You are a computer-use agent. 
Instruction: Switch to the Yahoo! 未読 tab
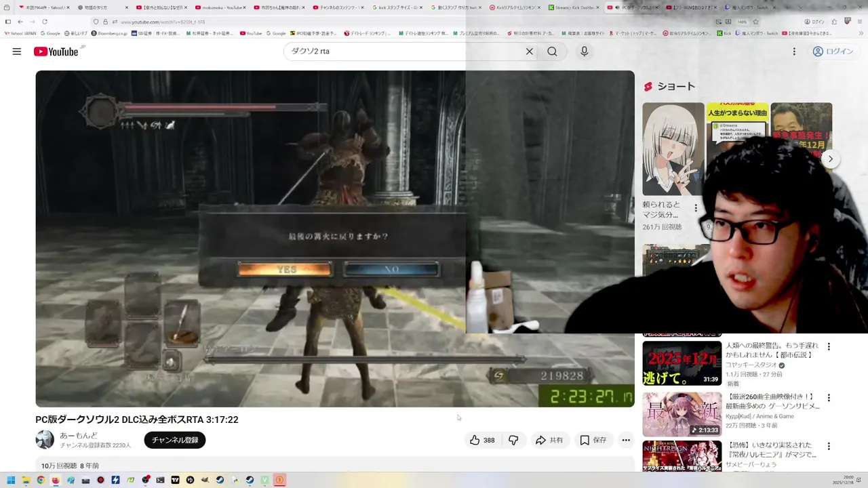43,7
